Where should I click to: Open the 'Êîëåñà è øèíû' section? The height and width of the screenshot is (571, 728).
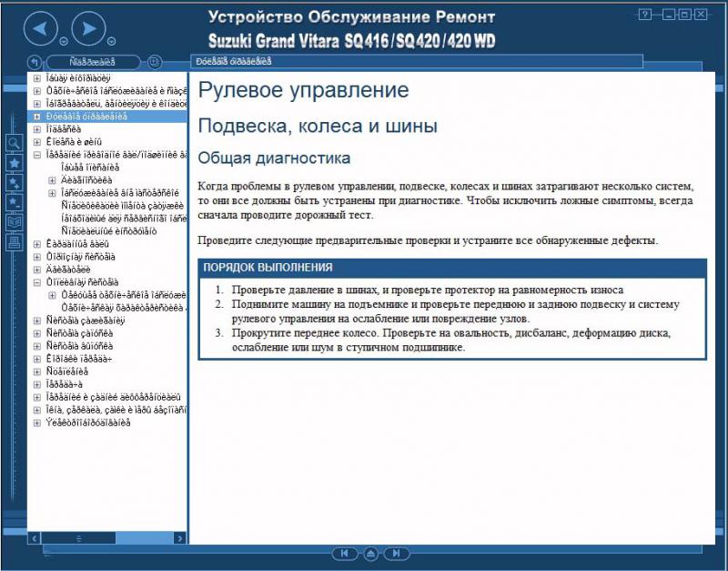(74, 142)
